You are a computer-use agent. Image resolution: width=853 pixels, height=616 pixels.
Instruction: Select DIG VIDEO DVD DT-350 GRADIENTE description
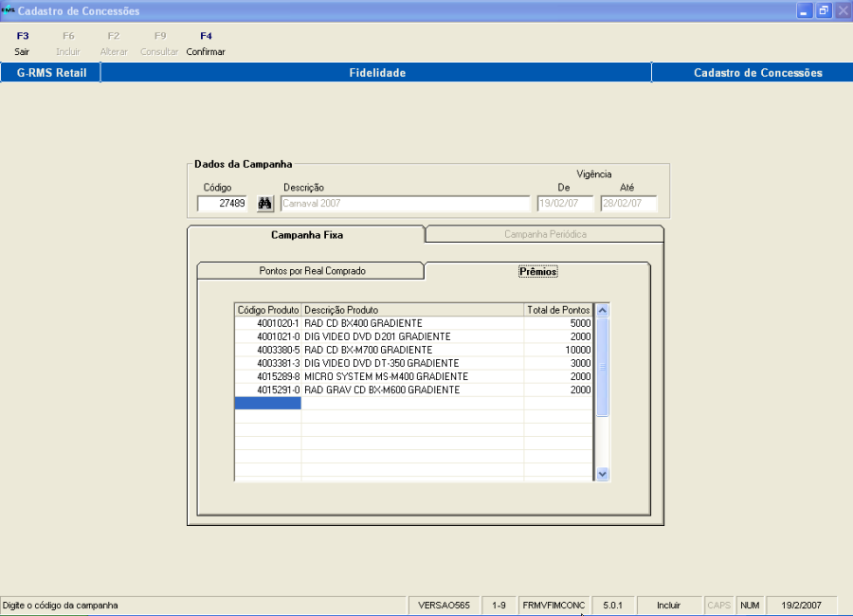382,364
